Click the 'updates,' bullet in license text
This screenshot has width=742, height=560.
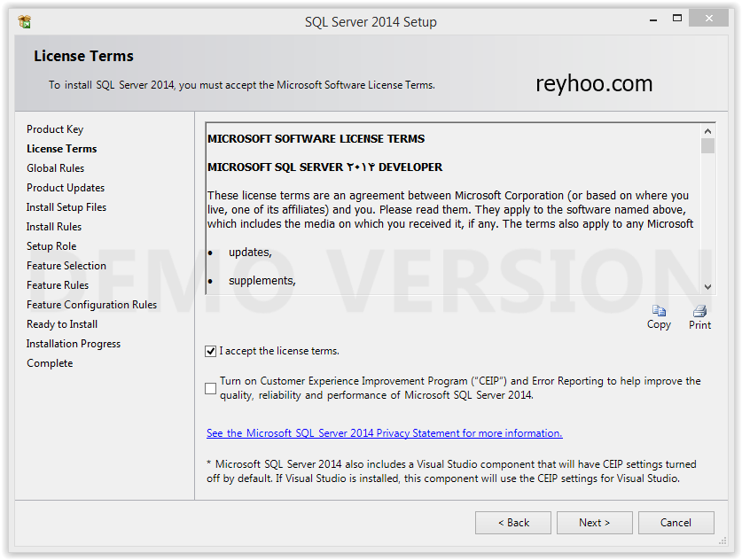click(x=250, y=253)
